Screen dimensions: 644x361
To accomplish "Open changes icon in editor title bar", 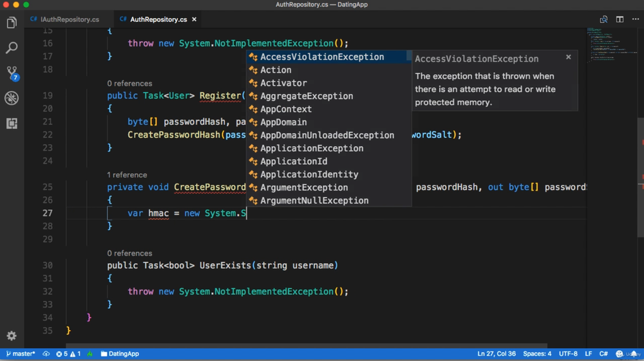I will click(x=603, y=19).
